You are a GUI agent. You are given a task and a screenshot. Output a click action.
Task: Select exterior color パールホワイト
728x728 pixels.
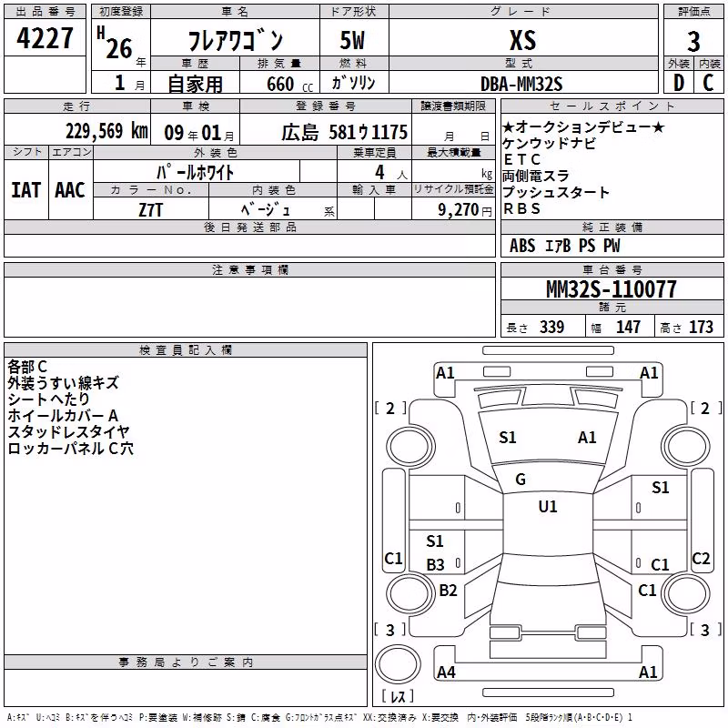196,172
